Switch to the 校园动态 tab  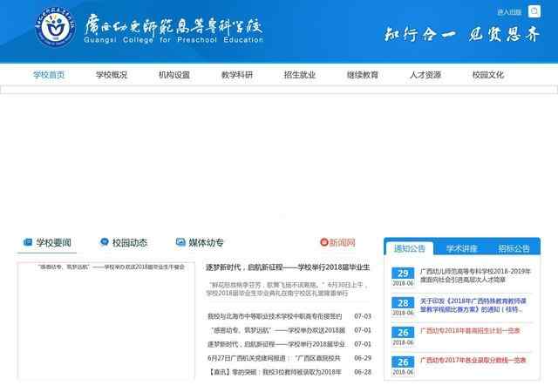(124, 242)
